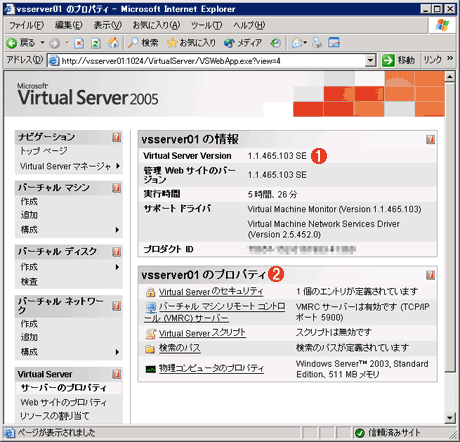Open the ファイル(F) menu

tap(26, 25)
